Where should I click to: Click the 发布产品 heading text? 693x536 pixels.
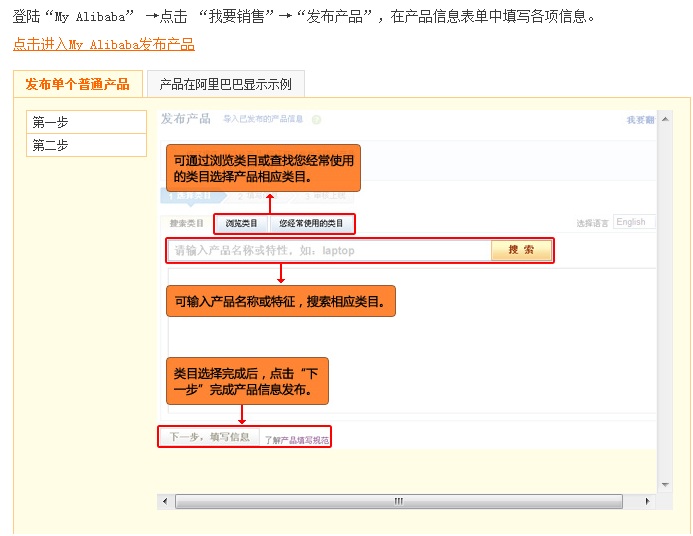coord(186,118)
